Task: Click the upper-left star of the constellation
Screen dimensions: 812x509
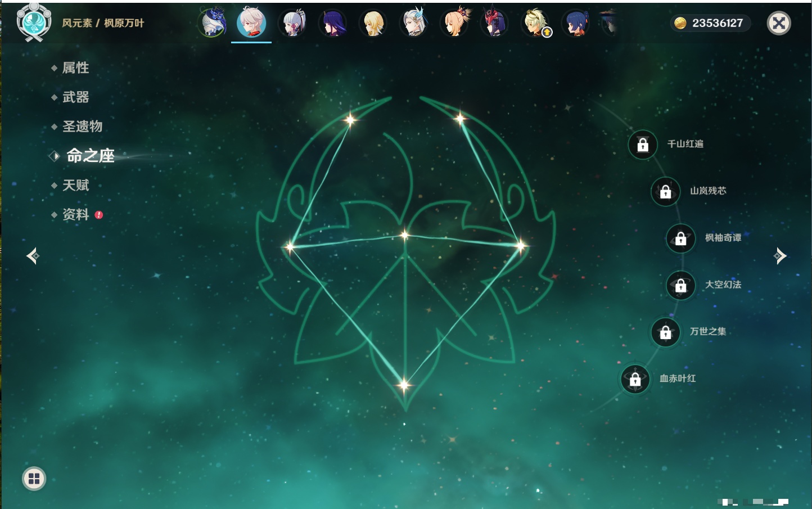Action: click(350, 119)
